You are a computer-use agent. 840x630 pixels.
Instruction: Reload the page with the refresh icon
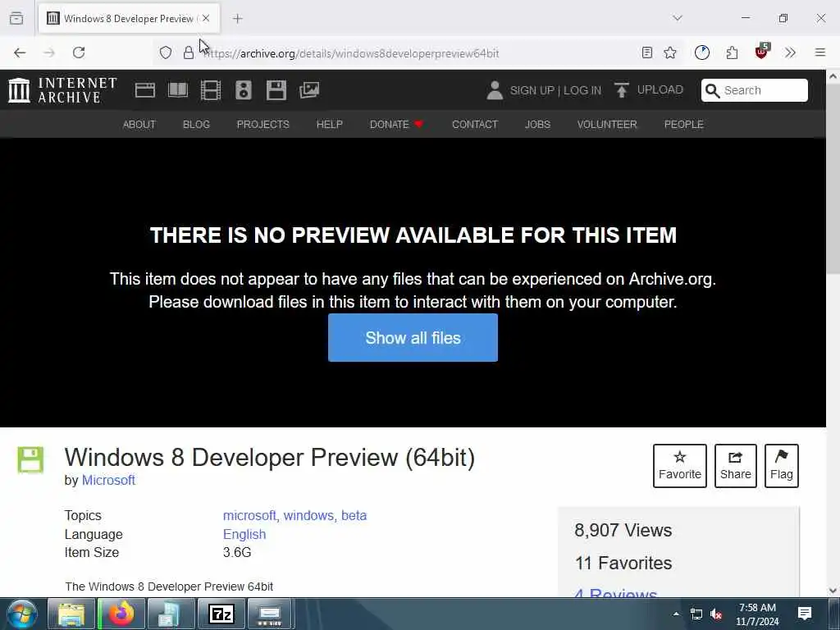[x=79, y=52]
